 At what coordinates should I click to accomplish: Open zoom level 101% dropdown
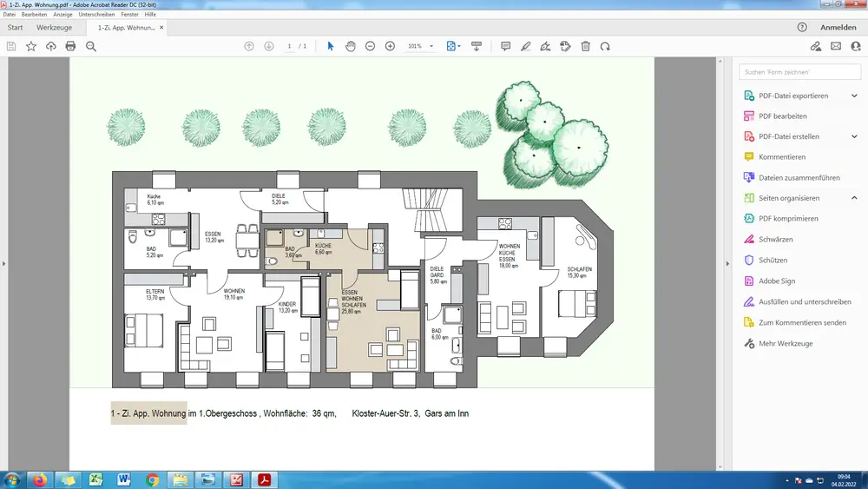422,46
